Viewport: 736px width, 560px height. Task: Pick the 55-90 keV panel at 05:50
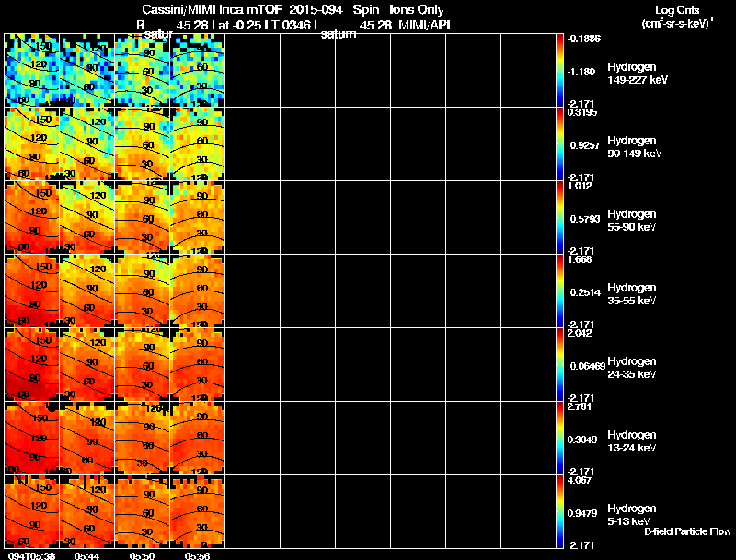pos(143,218)
